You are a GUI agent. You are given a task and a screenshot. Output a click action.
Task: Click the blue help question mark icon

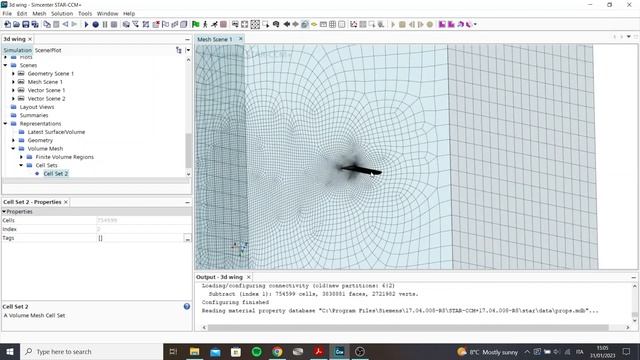[187, 307]
